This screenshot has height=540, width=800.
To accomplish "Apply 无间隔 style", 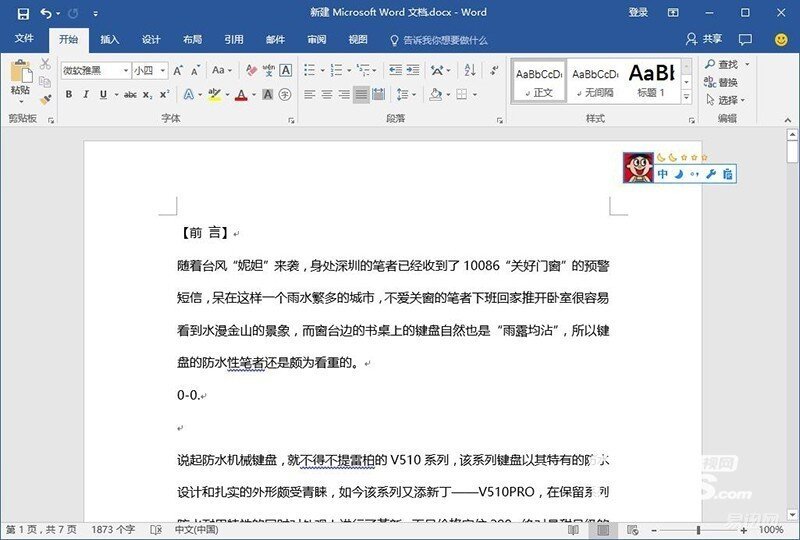I will [x=595, y=81].
